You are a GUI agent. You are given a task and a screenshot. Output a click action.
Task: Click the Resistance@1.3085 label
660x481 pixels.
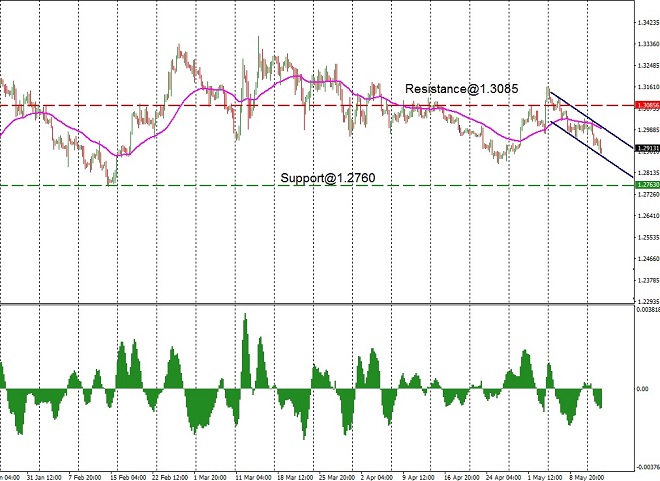(x=461, y=89)
